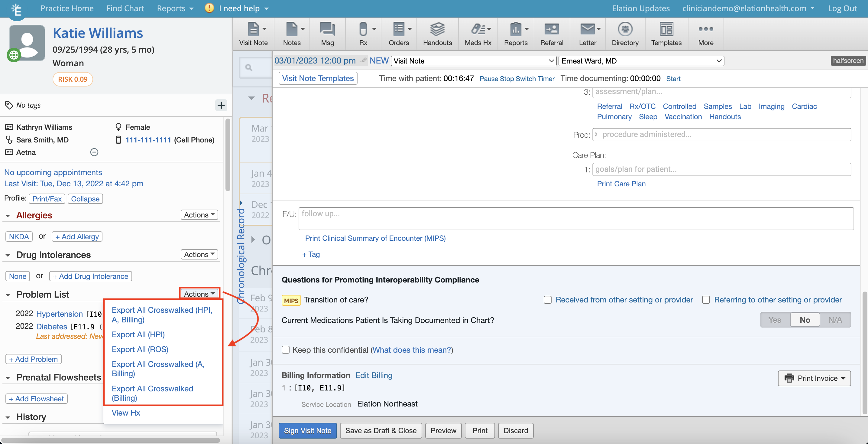
Task: View medication history via Meds Hx icon
Action: [x=477, y=33]
